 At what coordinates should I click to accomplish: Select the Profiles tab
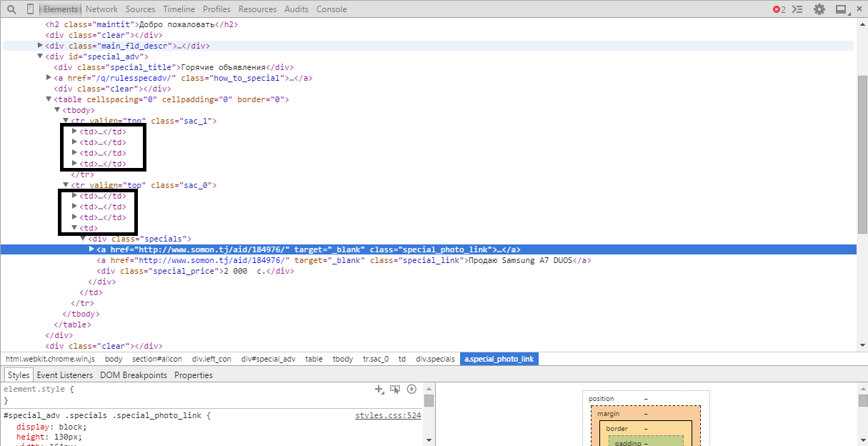[216, 9]
